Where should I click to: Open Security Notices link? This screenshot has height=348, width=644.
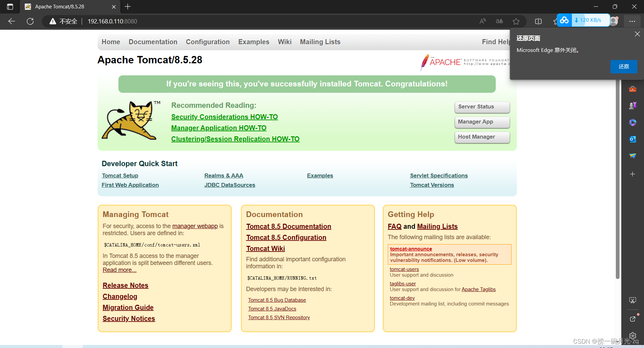click(x=129, y=319)
